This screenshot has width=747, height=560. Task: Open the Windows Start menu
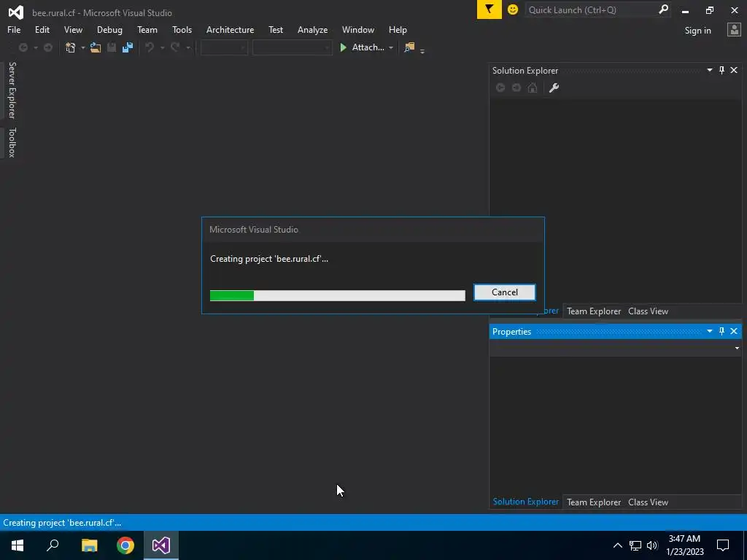(x=18, y=545)
